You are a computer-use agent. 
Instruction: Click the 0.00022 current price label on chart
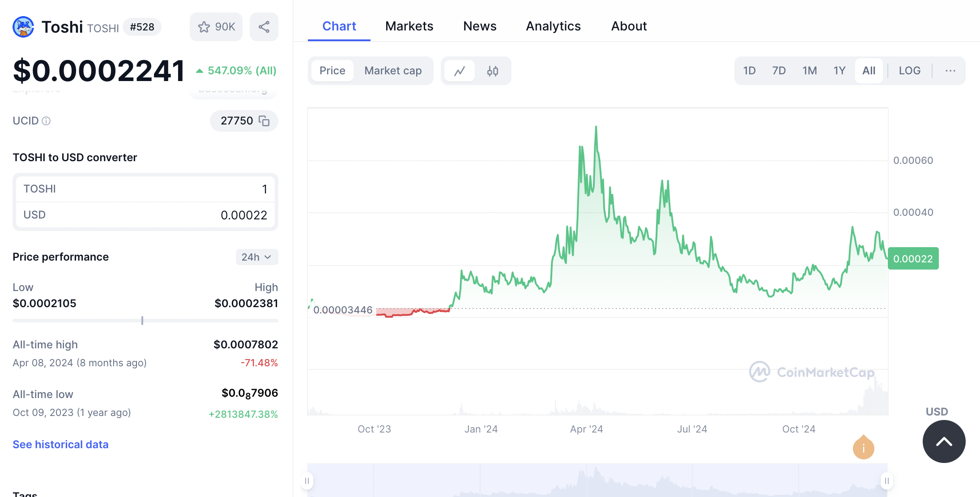(913, 258)
